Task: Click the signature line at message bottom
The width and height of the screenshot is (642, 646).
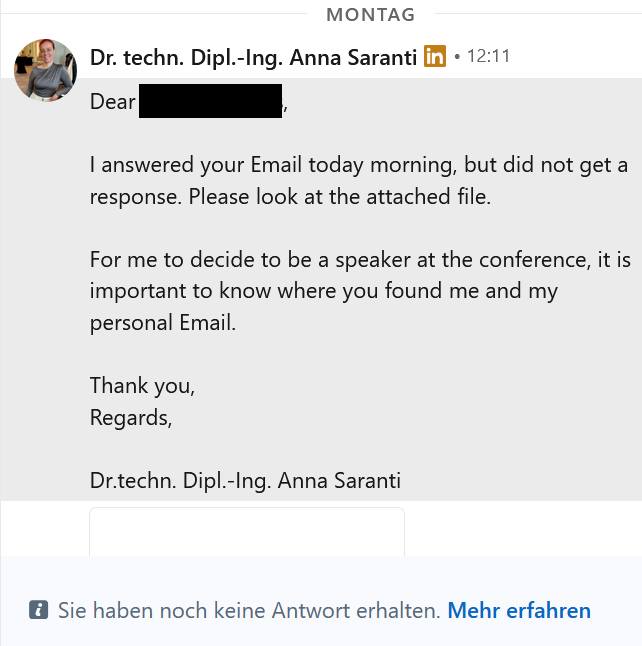Action: click(x=245, y=480)
